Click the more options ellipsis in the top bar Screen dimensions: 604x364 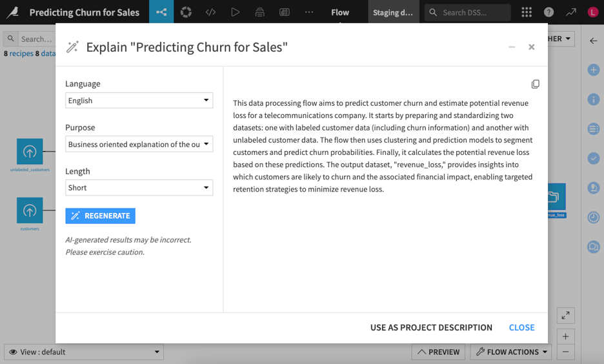click(x=309, y=12)
